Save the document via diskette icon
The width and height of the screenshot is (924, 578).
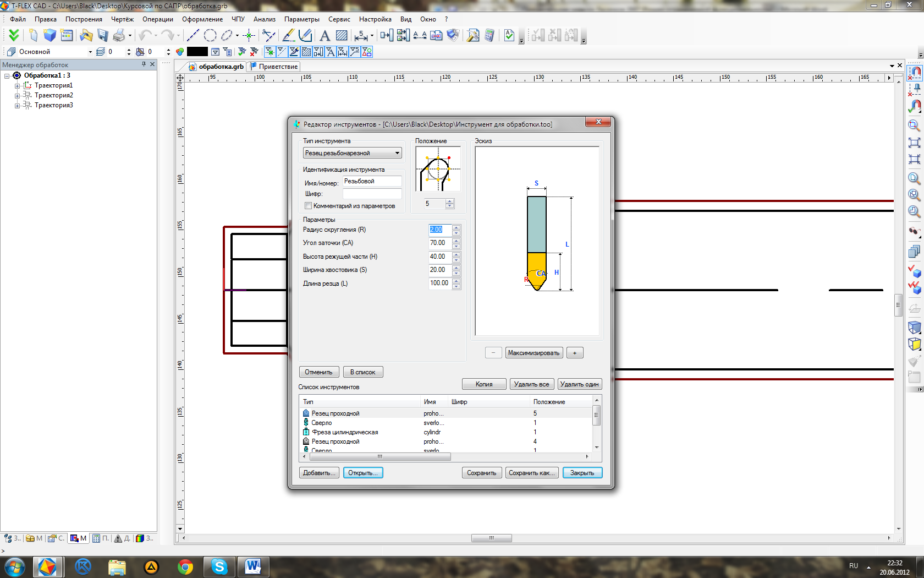[103, 35]
